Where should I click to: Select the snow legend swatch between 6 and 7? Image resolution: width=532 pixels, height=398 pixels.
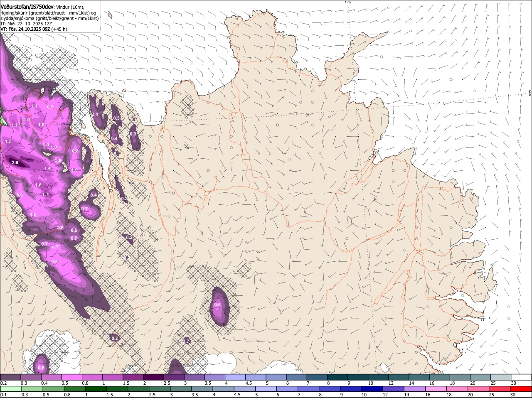[297, 377]
